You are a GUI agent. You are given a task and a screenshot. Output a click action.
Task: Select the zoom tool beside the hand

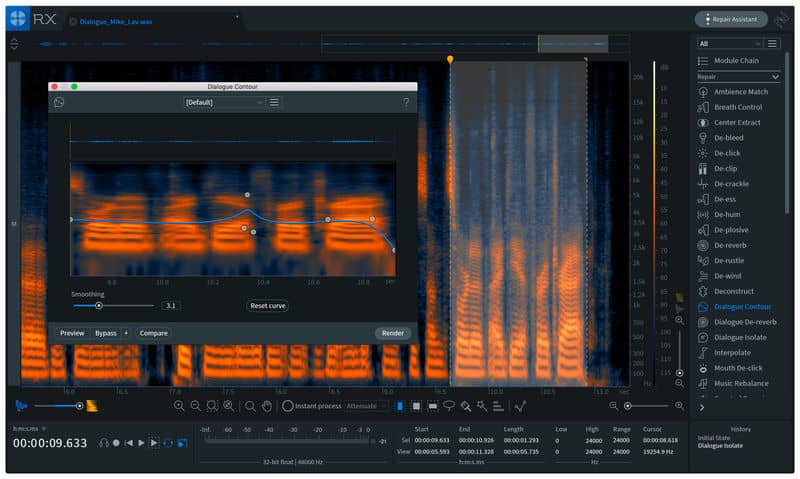tap(250, 406)
